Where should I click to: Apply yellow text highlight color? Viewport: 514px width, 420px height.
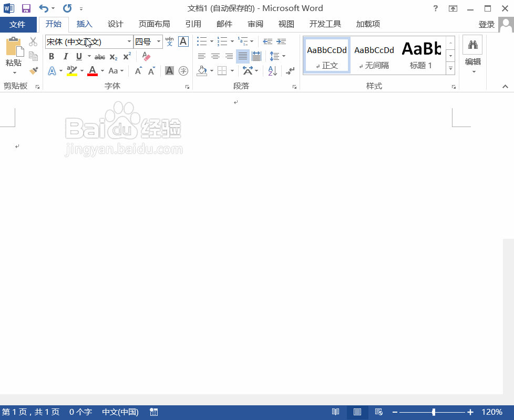73,70
